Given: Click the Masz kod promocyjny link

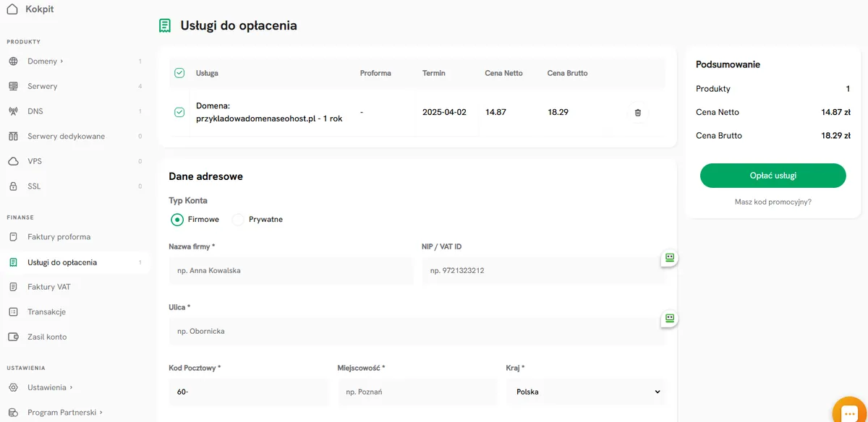Looking at the screenshot, I should (773, 202).
